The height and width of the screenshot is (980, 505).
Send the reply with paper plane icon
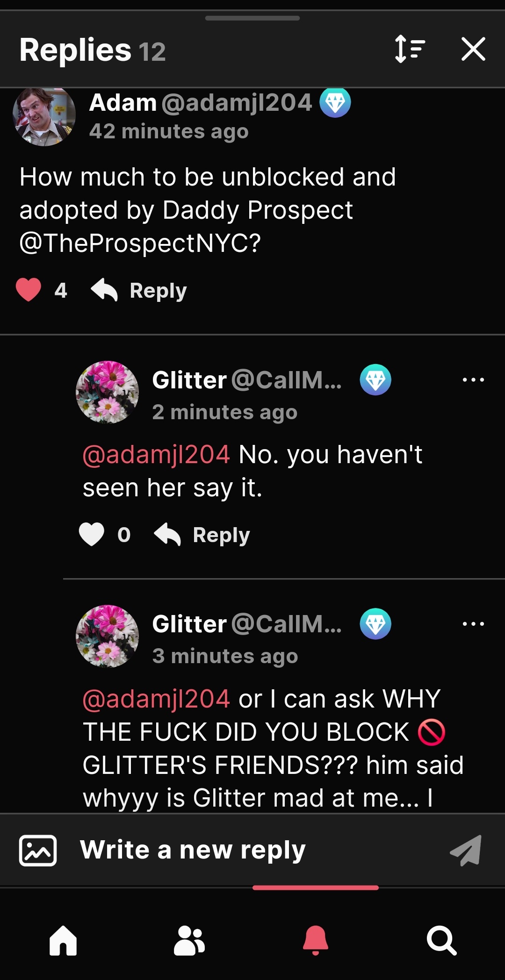pos(466,850)
